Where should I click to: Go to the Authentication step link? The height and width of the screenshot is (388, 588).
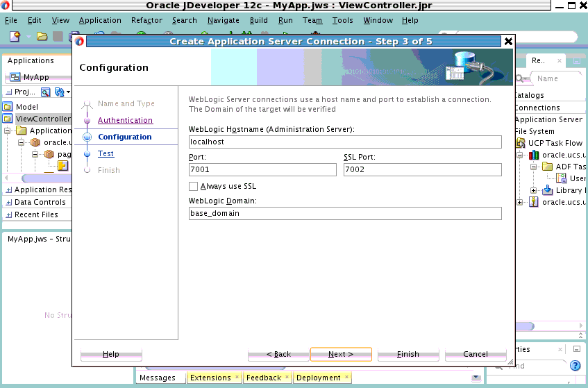(125, 120)
